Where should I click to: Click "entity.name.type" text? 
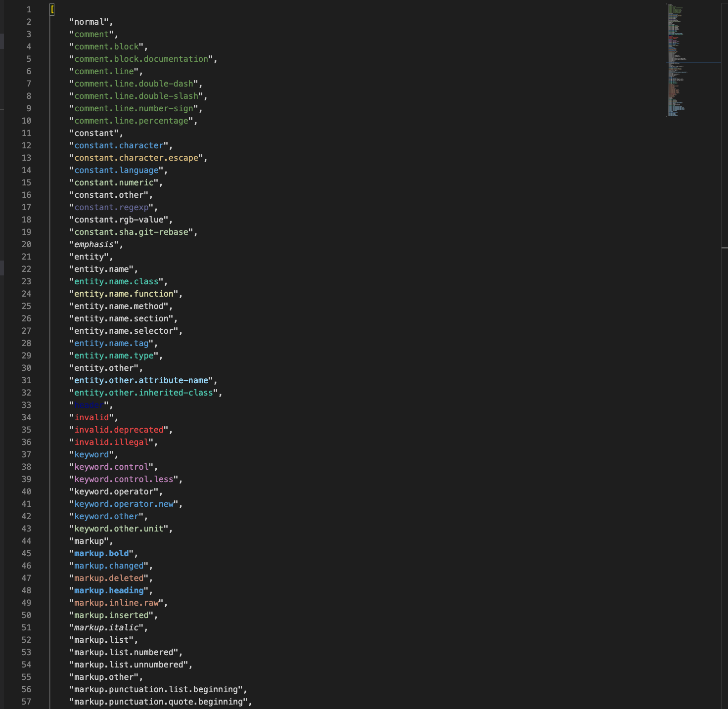point(114,355)
